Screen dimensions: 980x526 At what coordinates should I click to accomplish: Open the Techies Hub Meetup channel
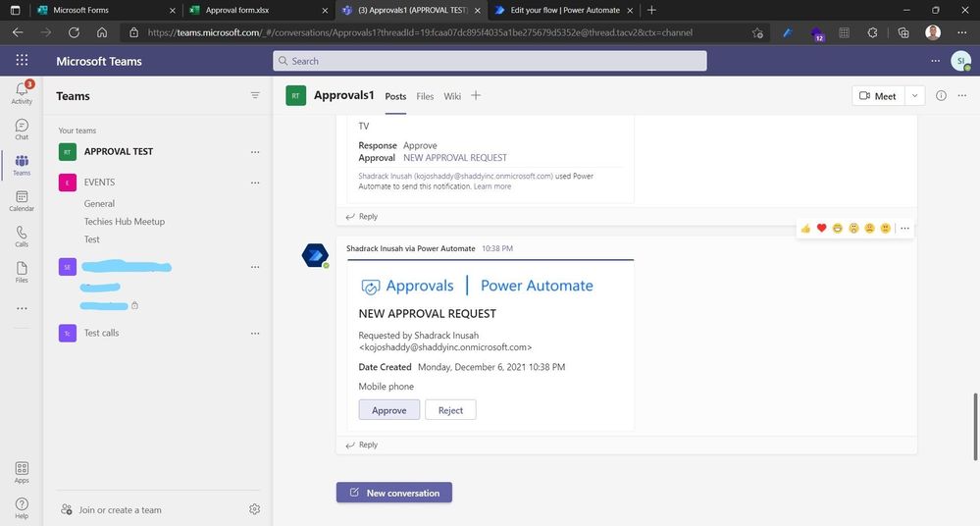pos(125,222)
